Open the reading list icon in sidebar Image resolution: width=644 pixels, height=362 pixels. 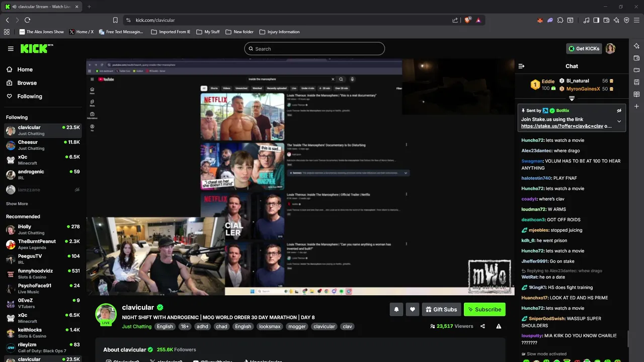coord(636,94)
